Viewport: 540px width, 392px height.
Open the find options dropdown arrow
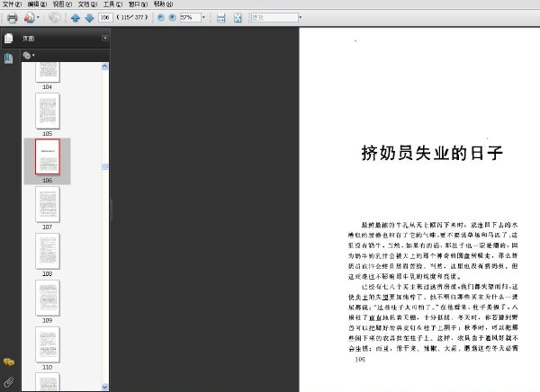click(301, 17)
